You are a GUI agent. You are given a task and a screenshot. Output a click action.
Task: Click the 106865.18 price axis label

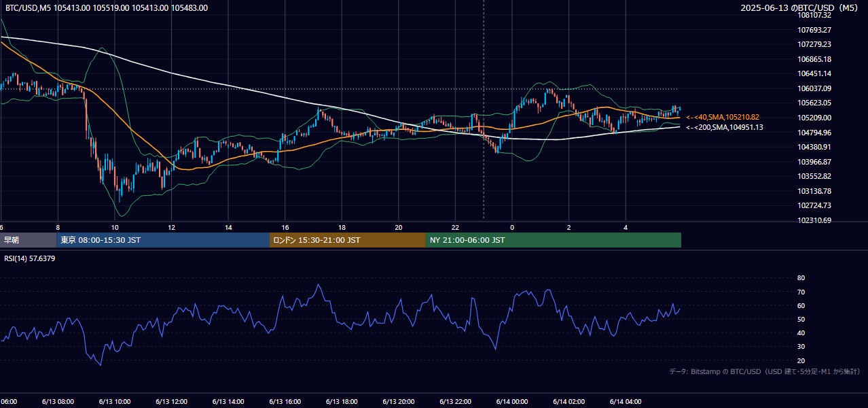coord(814,59)
